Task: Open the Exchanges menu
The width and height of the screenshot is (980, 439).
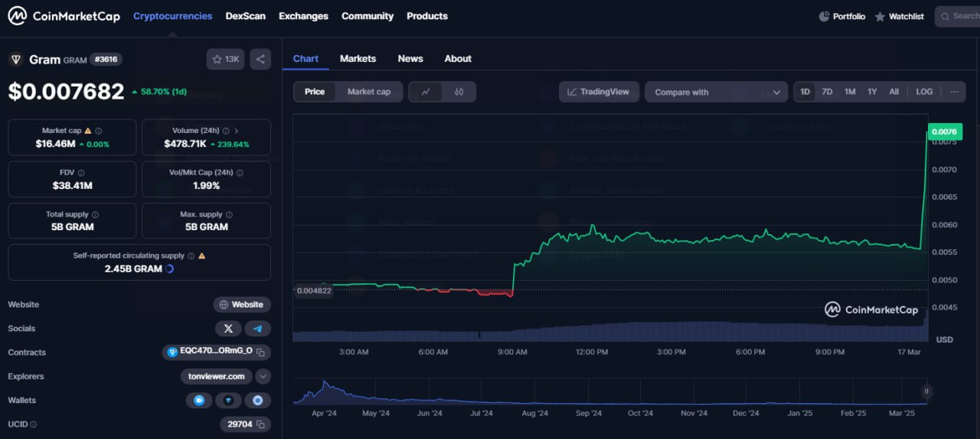Action: (x=303, y=16)
